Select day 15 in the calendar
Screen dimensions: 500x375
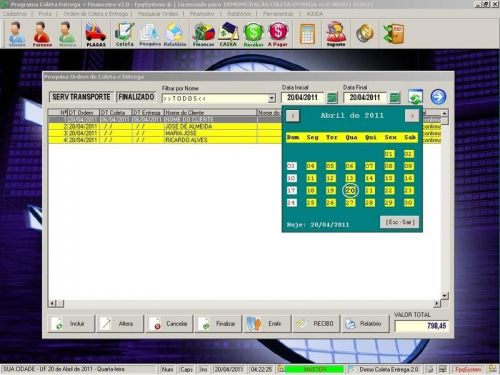[x=389, y=178]
